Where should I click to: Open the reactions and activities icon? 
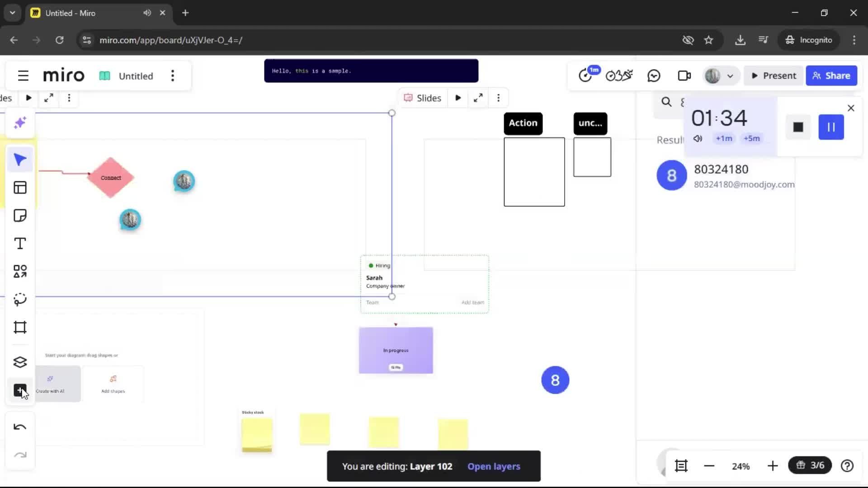[619, 75]
